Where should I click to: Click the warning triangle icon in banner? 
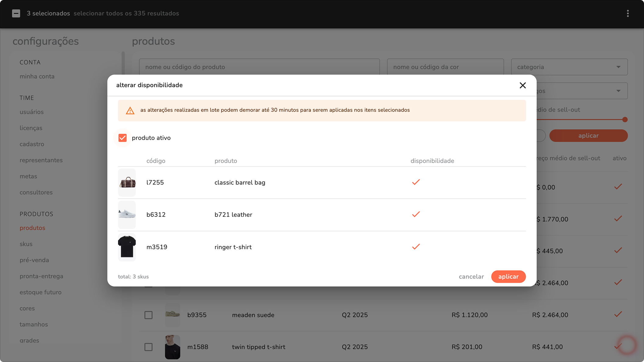tap(130, 111)
